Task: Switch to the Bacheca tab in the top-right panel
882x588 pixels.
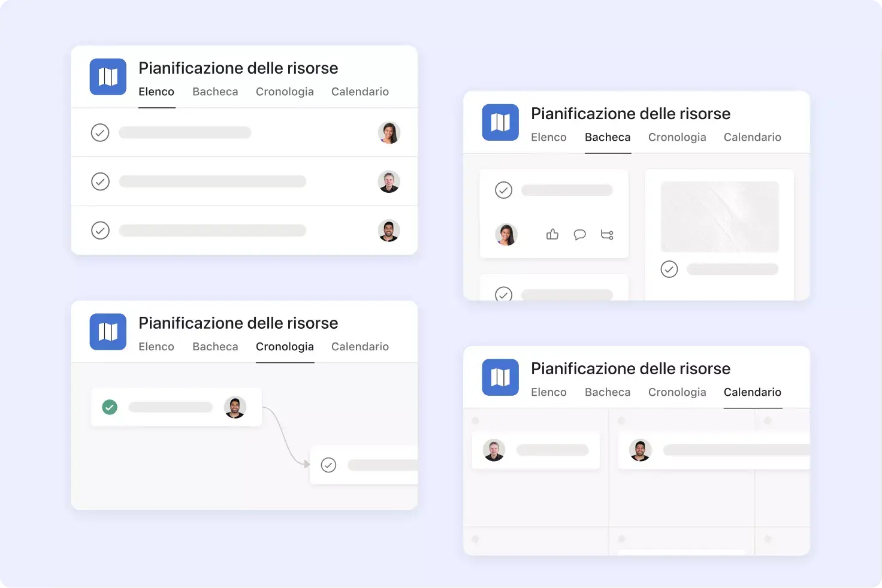Action: click(x=607, y=137)
